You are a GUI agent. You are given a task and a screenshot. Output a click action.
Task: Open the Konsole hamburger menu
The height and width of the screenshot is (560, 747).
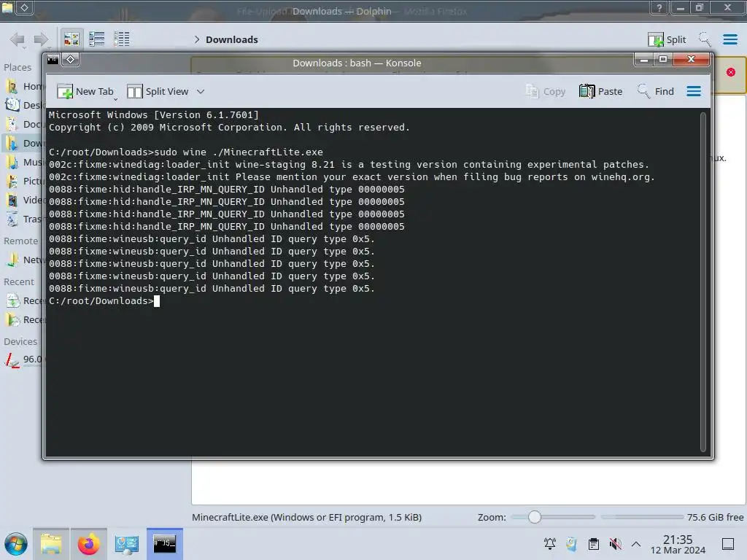[x=694, y=91]
